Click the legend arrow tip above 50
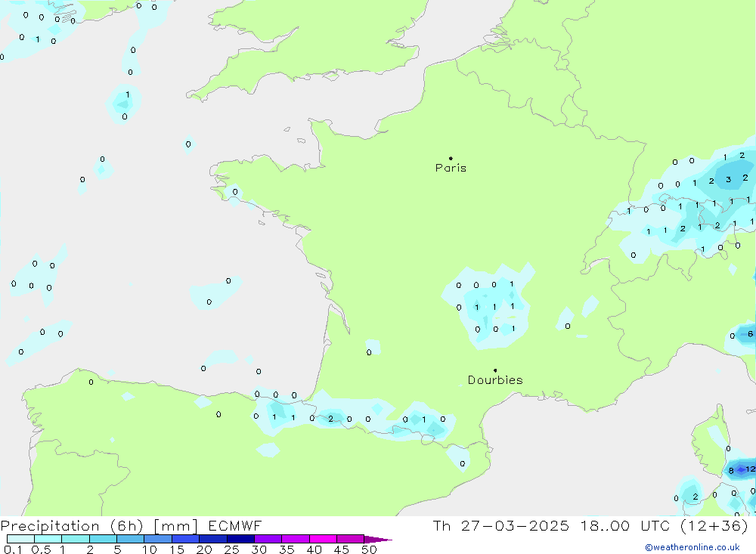Image resolution: width=756 pixels, height=554 pixels. pos(379,540)
